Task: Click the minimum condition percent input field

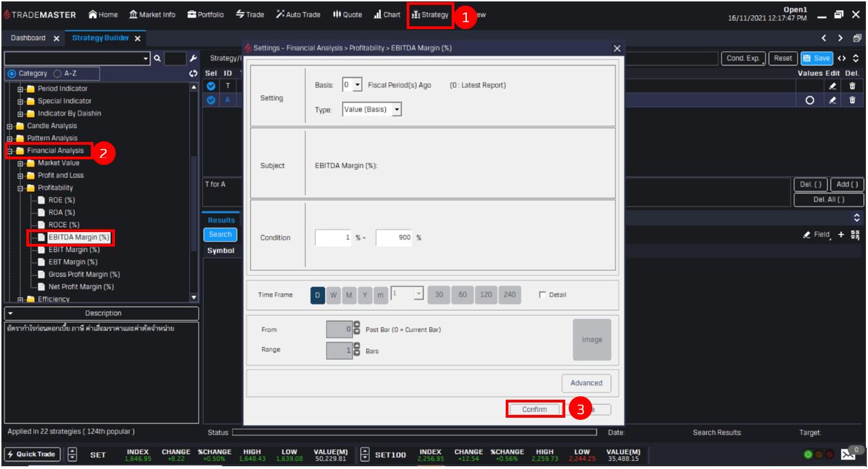Action: click(x=334, y=238)
